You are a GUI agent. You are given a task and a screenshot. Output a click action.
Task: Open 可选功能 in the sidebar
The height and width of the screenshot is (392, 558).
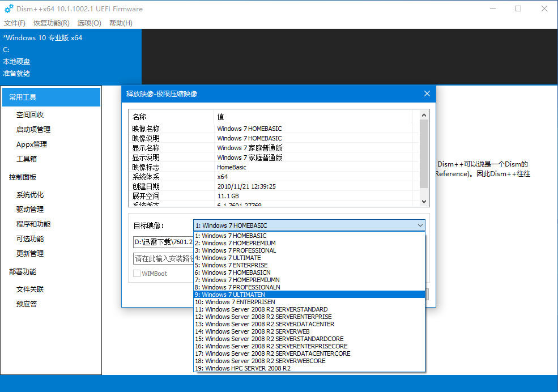coord(30,238)
